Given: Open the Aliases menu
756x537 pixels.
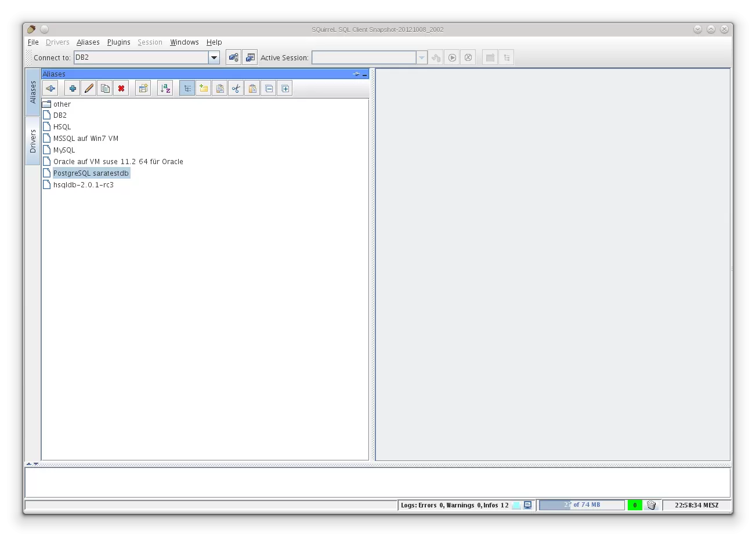Looking at the screenshot, I should (88, 42).
